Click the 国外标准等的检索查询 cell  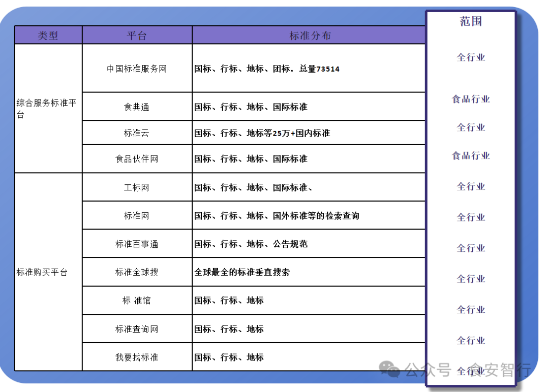click(309, 216)
